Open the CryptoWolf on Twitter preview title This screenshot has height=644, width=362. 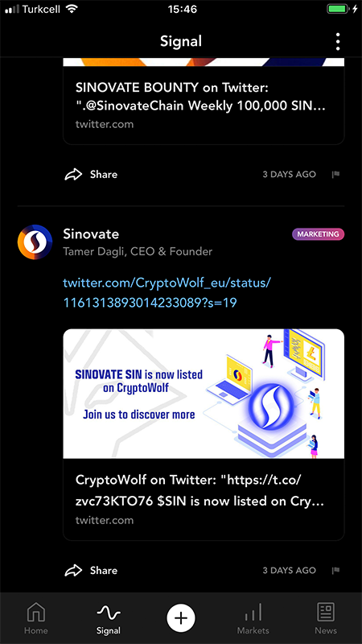[x=200, y=490]
